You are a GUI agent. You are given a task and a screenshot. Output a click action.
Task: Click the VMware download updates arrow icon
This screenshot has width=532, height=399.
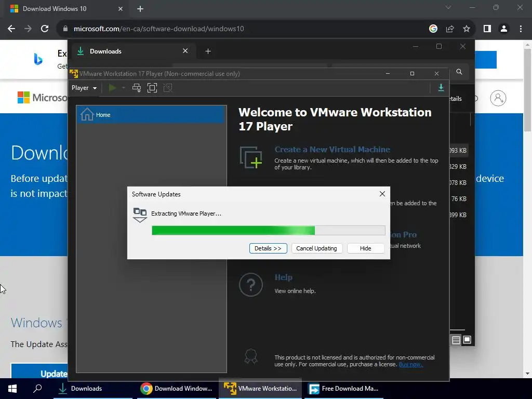tap(441, 87)
